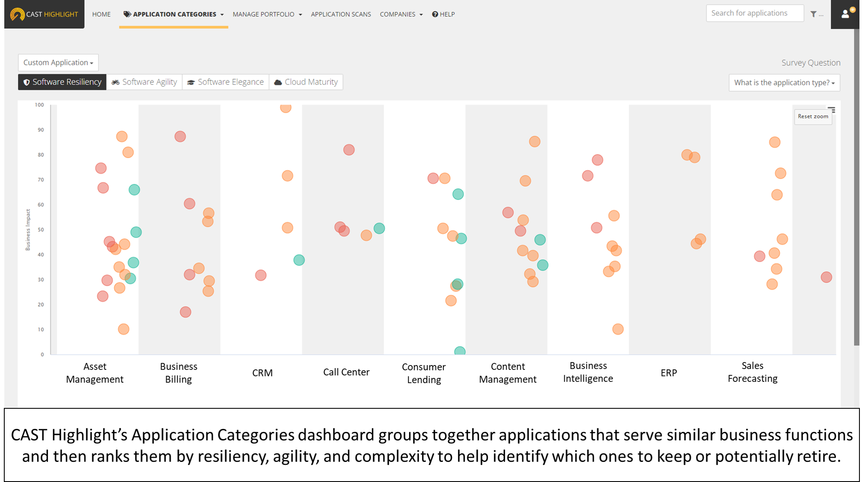Click the Application Categories tag icon
Screen dimensions: 868x482
[127, 14]
